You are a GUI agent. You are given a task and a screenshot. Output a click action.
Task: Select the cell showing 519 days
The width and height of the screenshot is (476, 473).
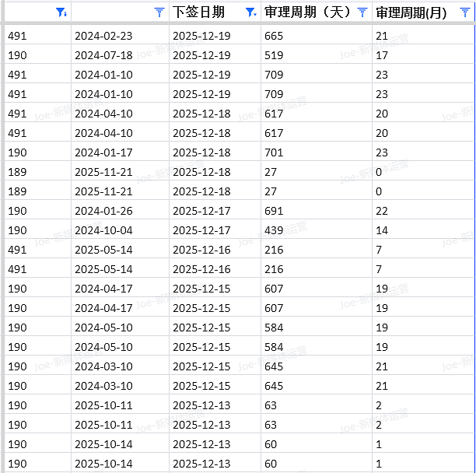point(317,55)
